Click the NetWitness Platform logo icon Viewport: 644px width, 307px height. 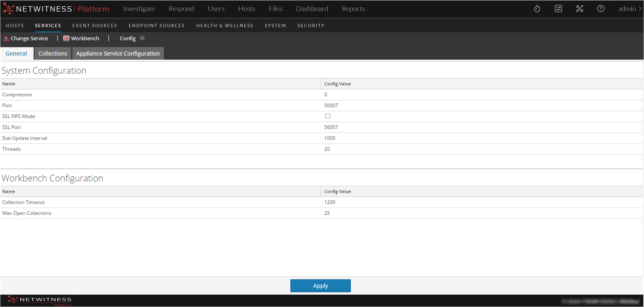coord(8,9)
